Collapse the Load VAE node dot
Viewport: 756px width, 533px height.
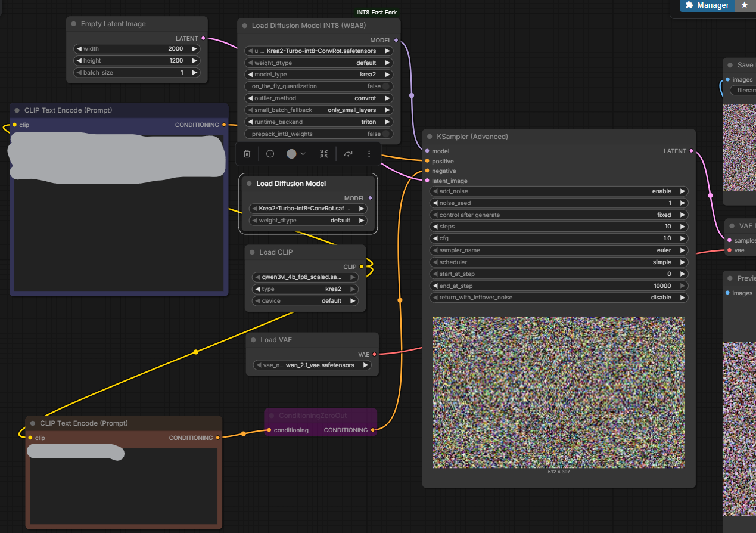click(253, 340)
